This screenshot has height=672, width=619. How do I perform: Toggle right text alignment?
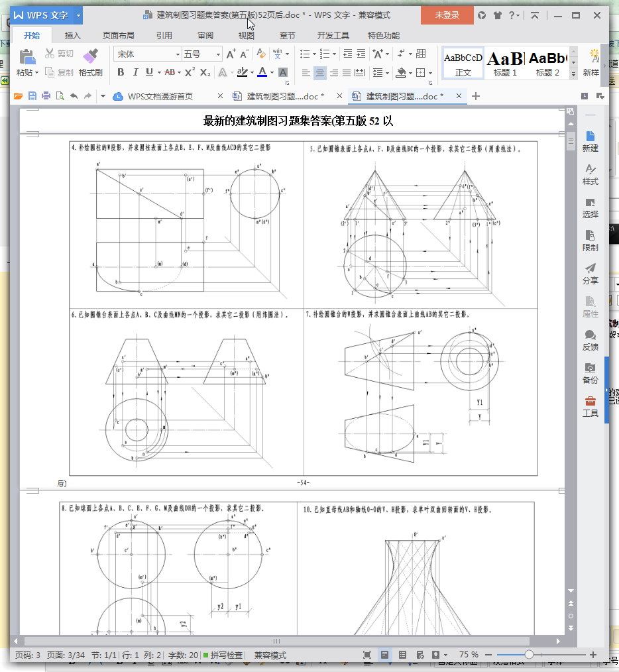334,73
